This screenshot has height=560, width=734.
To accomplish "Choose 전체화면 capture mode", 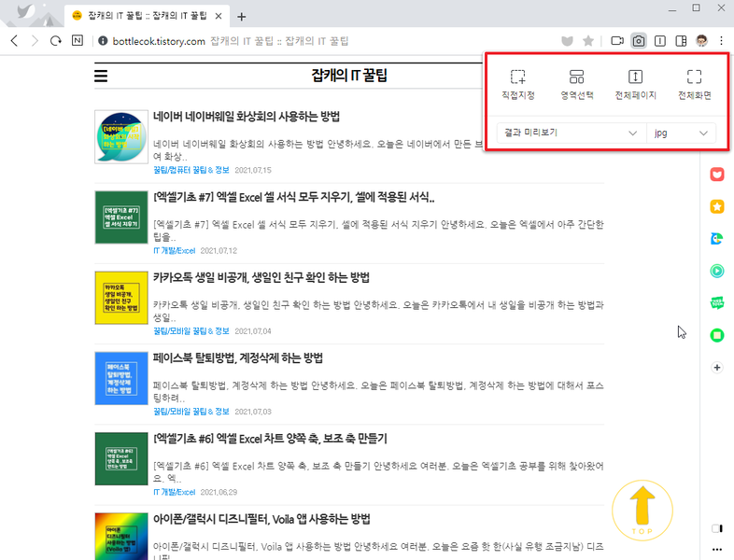I will (694, 84).
